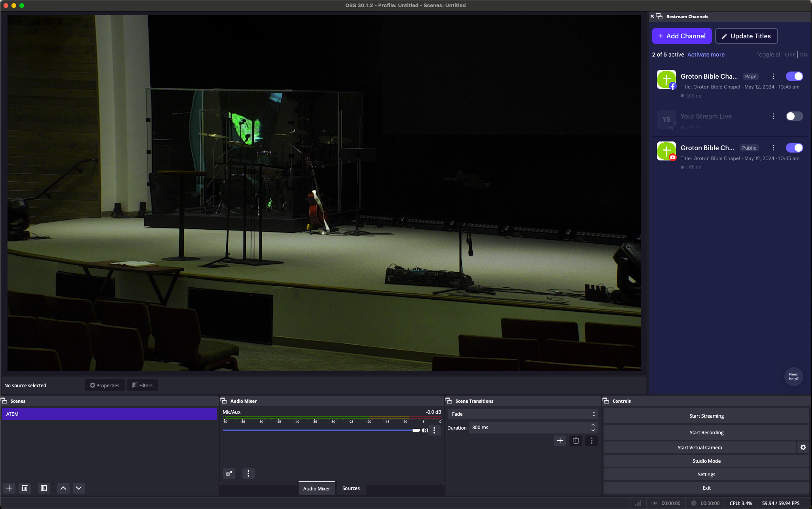Viewport: 812px width, 509px height.
Task: Click the Start Streaming button
Action: (x=706, y=416)
